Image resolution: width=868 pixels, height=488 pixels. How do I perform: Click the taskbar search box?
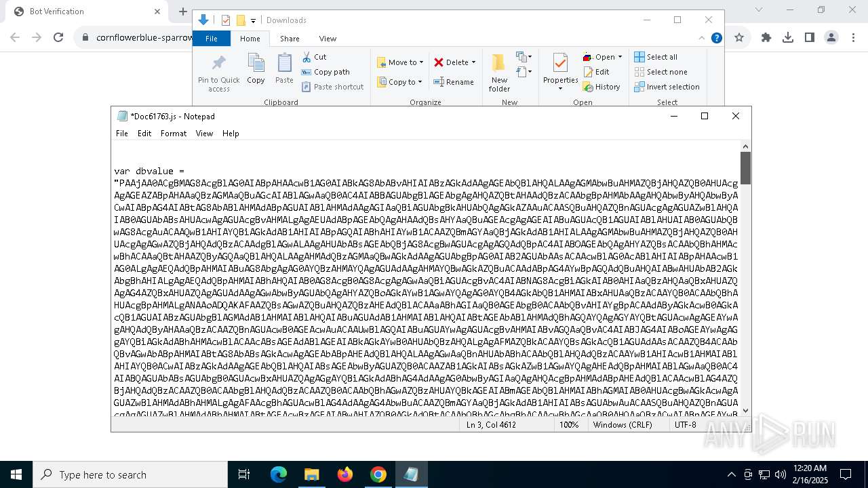click(130, 474)
